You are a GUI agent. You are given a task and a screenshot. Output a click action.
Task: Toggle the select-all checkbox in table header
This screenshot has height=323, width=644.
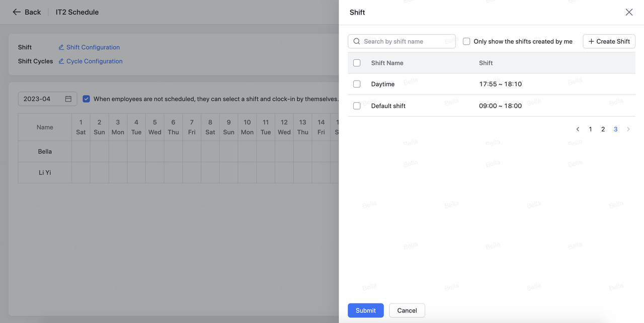357,63
